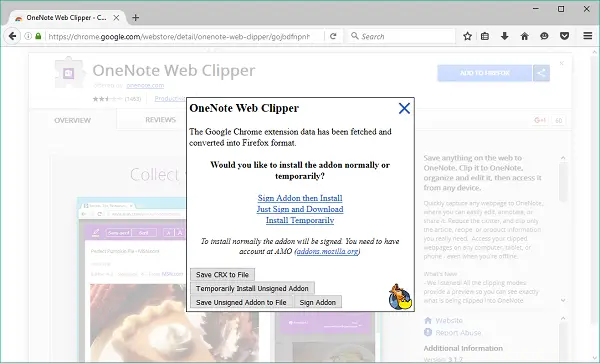Viewport: 600px width, 363px height.
Task: Close the OneNote Web Clipper tab
Action: [x=116, y=18]
